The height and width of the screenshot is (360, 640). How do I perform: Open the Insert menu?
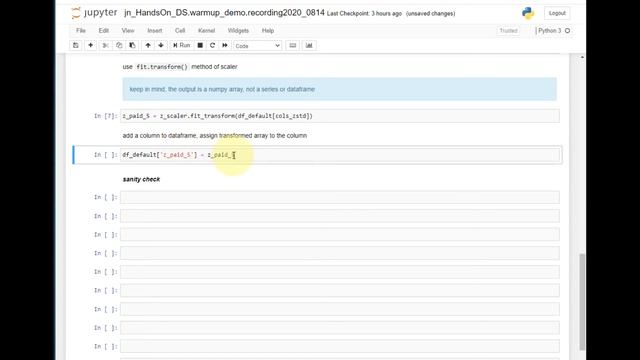(155, 31)
